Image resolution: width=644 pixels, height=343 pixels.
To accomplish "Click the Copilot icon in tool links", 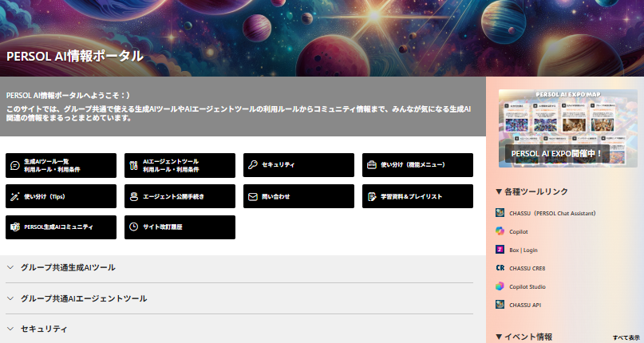I will 500,231.
